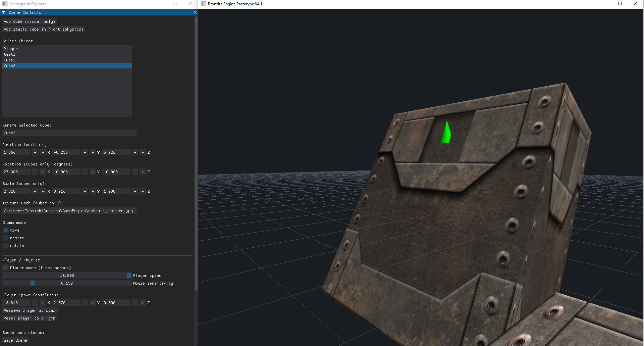
Task: Click the Player Spawn X value field
Action: 16,303
